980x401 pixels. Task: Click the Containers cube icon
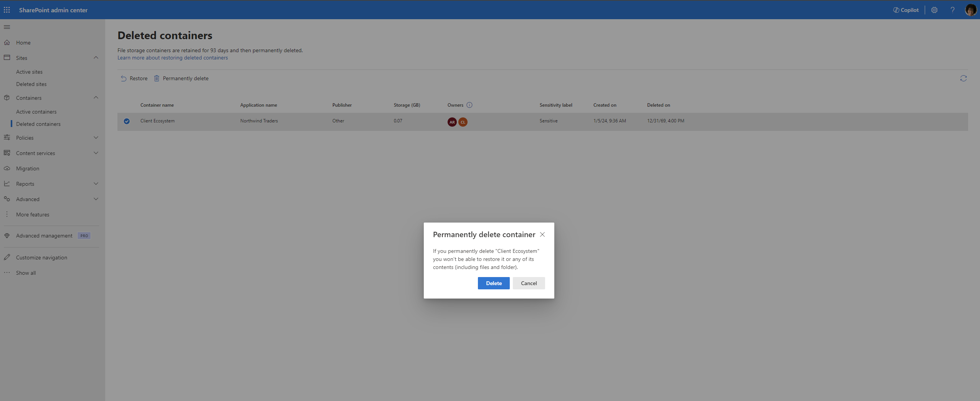pos(7,97)
